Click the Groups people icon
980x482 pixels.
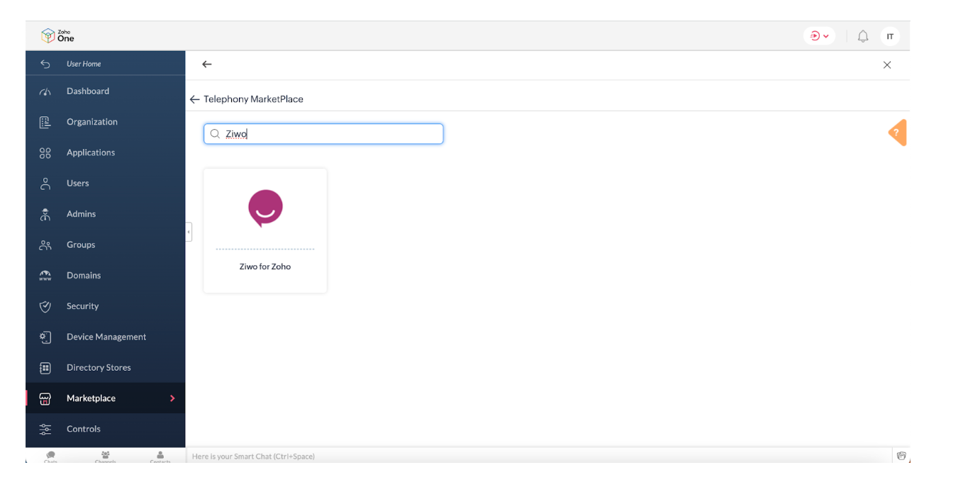point(45,245)
